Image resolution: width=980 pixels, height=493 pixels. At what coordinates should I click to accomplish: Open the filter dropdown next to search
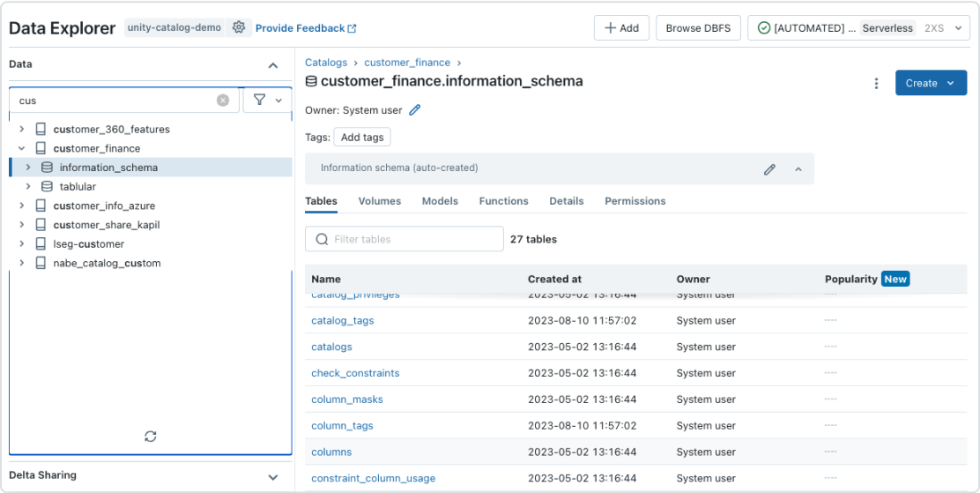point(268,101)
